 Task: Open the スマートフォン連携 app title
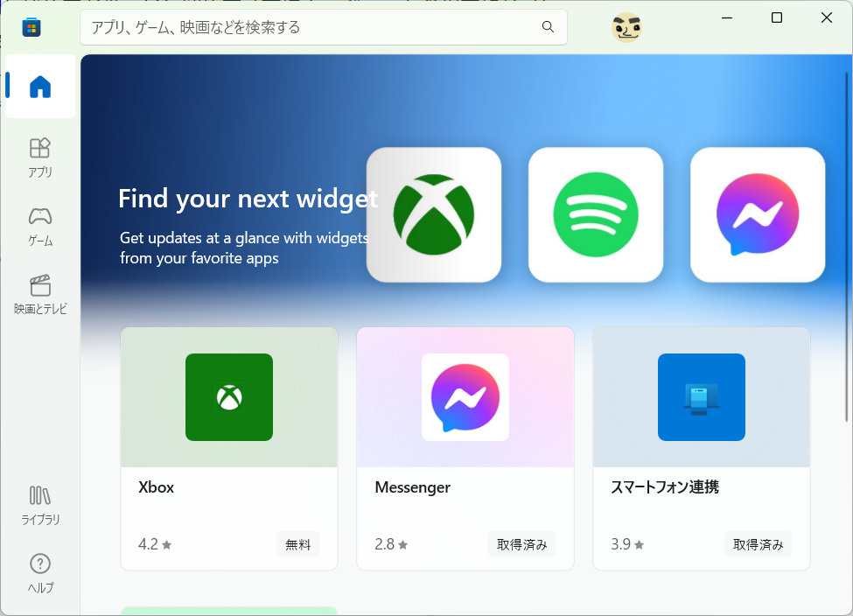(x=665, y=486)
